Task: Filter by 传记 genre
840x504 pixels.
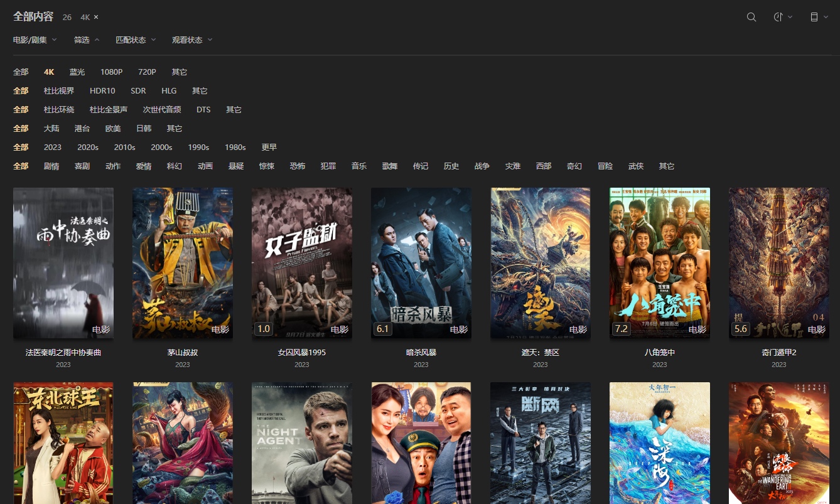Action: click(421, 166)
